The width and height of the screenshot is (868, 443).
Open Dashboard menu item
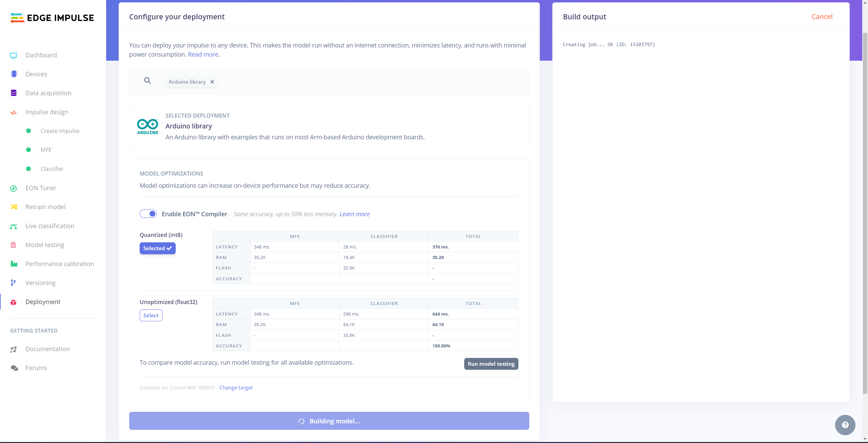(41, 55)
